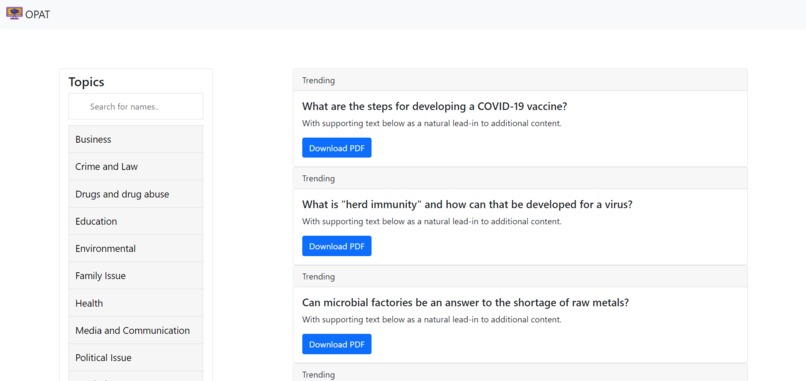This screenshot has height=381, width=806.
Task: Choose the Education topic
Action: 136,221
